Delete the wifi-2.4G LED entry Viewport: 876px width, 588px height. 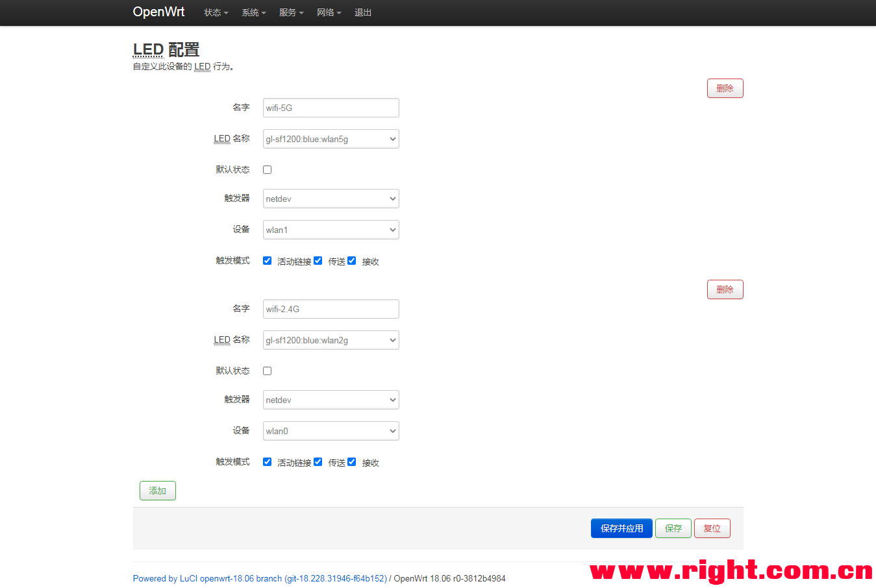pos(725,289)
